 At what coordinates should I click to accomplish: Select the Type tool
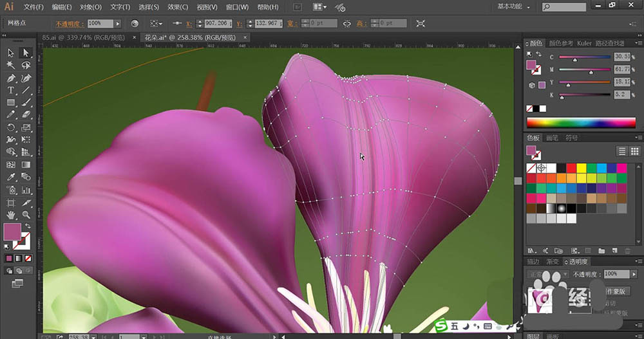tap(11, 90)
